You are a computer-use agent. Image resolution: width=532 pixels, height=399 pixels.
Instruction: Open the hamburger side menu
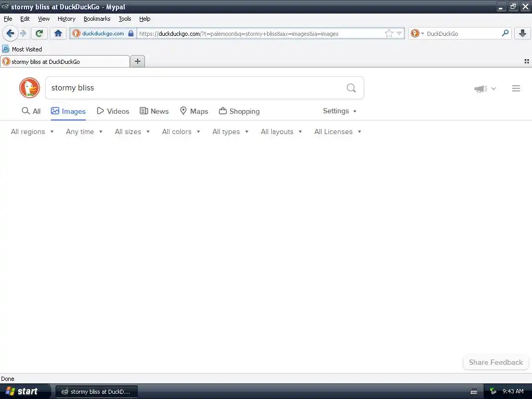pos(516,88)
